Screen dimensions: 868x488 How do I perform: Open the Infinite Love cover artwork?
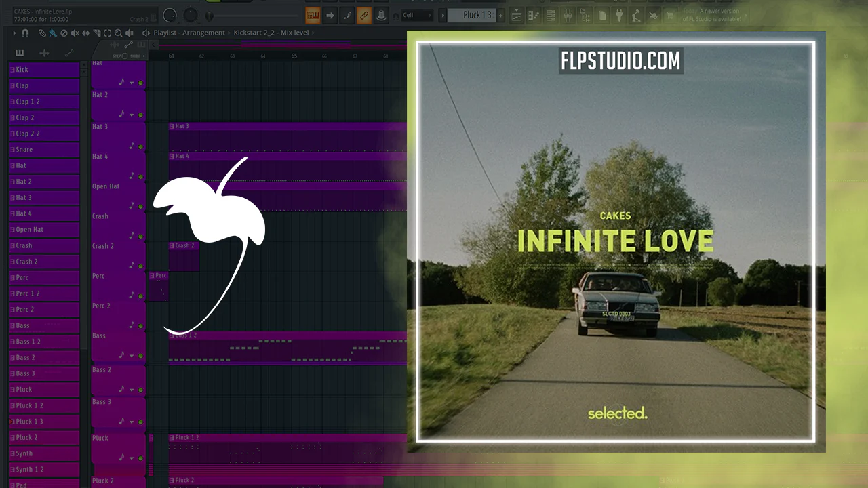pyautogui.click(x=616, y=242)
